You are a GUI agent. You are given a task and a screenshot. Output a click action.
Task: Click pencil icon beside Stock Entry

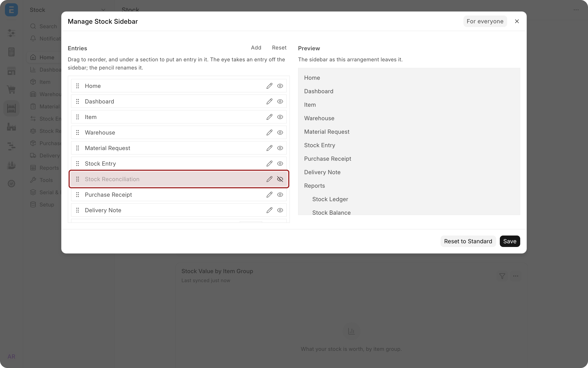pos(269,164)
